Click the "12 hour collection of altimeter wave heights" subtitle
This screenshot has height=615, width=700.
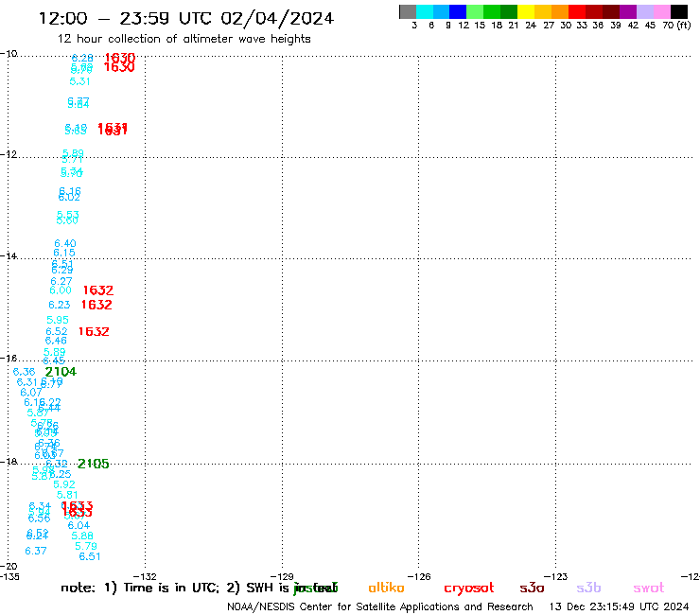coord(184,39)
